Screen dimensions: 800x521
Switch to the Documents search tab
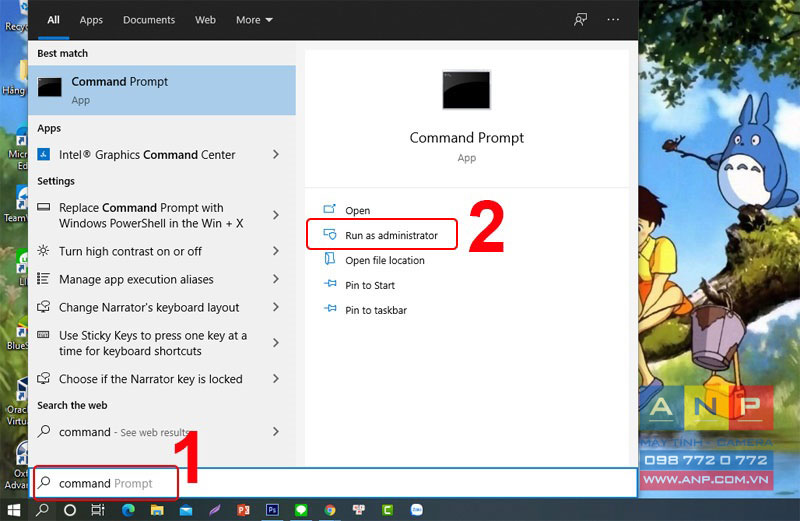(148, 20)
